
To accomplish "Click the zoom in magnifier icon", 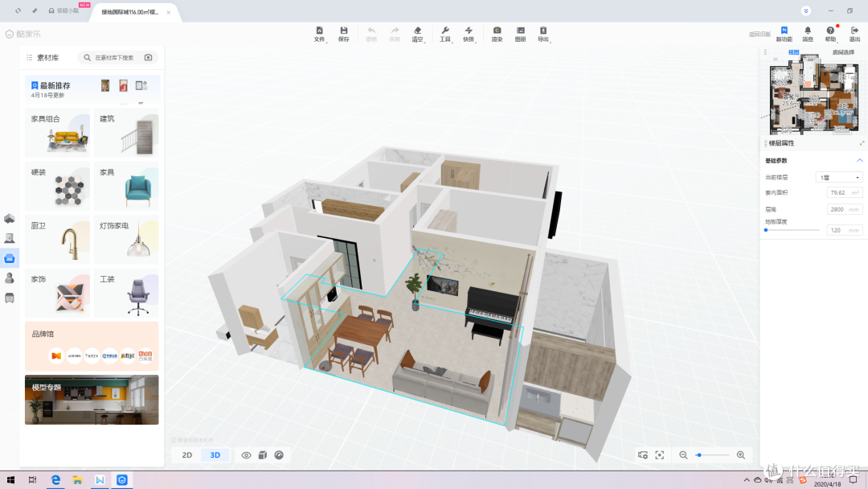I will pos(741,455).
